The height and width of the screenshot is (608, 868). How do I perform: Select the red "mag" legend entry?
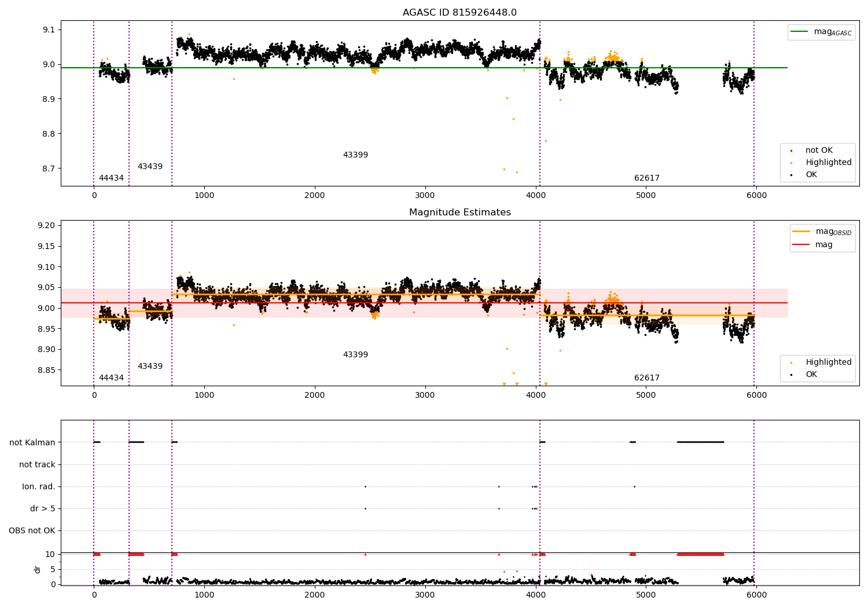pyautogui.click(x=812, y=245)
